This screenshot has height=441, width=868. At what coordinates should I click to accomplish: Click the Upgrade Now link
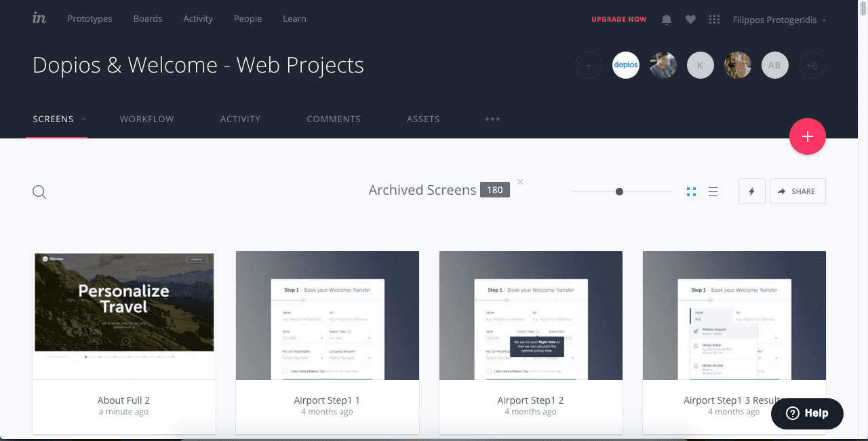point(618,20)
